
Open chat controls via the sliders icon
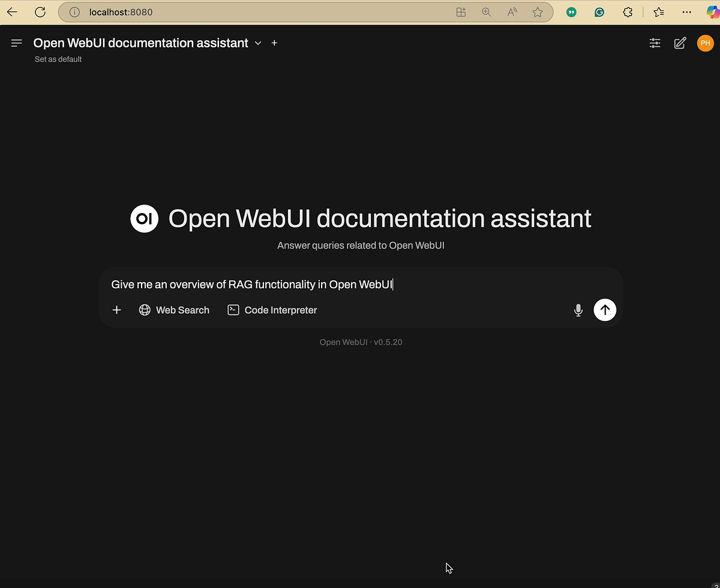tap(655, 43)
